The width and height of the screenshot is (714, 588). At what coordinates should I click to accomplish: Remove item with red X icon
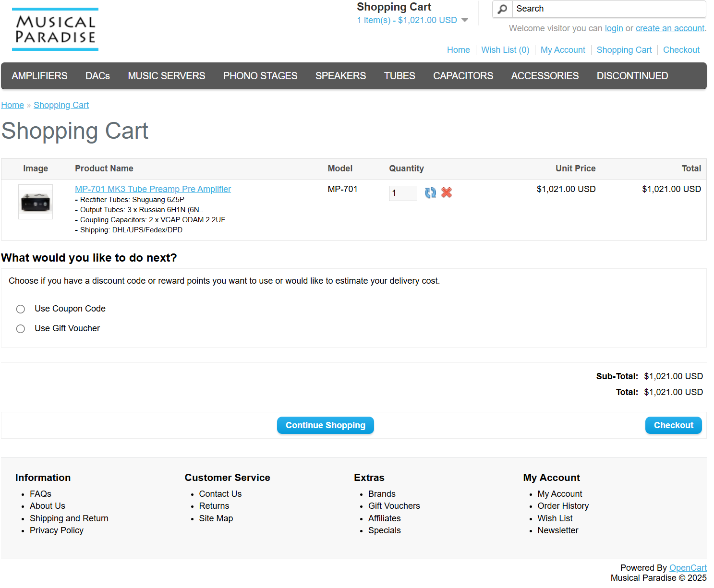pyautogui.click(x=447, y=192)
